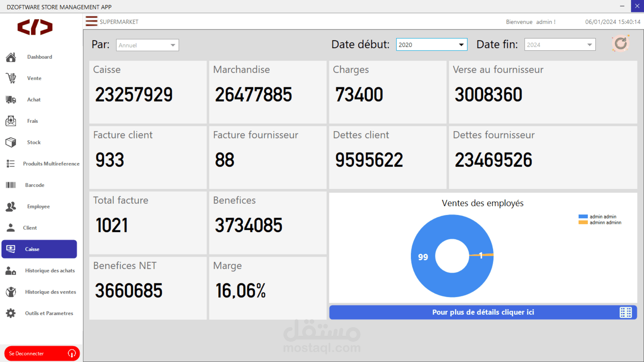Image resolution: width=644 pixels, height=362 pixels.
Task: Click the Barcode icon in sidebar
Action: (11, 185)
